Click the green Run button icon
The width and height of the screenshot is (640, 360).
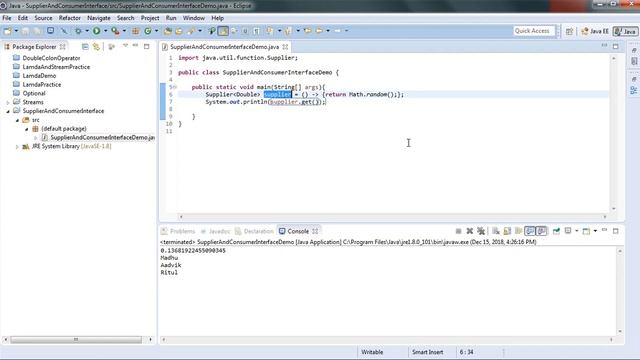(x=97, y=31)
